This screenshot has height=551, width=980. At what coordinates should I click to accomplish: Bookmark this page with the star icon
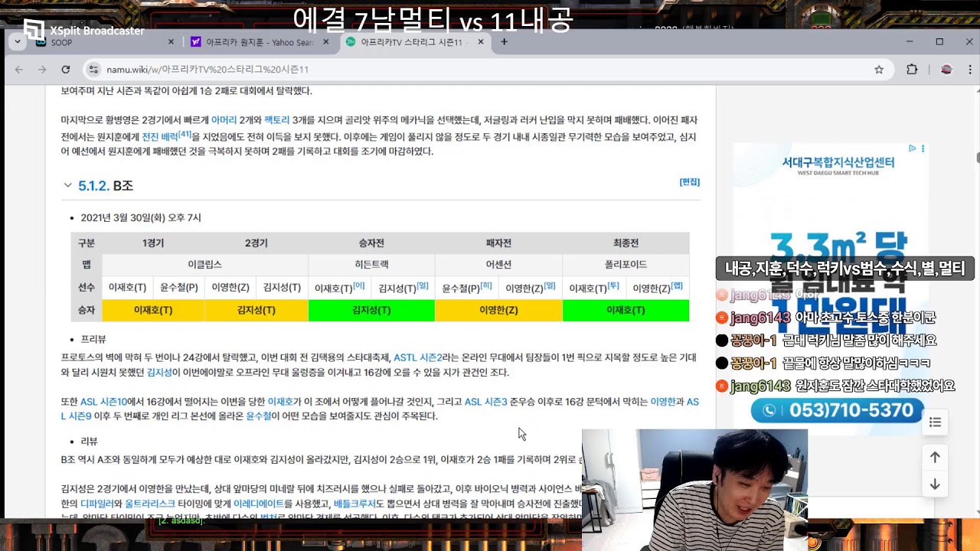coord(879,70)
